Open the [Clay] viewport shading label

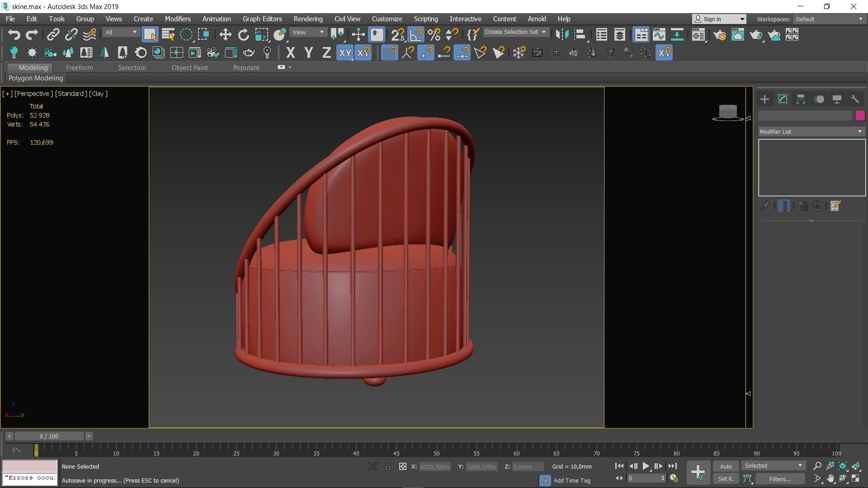98,94
